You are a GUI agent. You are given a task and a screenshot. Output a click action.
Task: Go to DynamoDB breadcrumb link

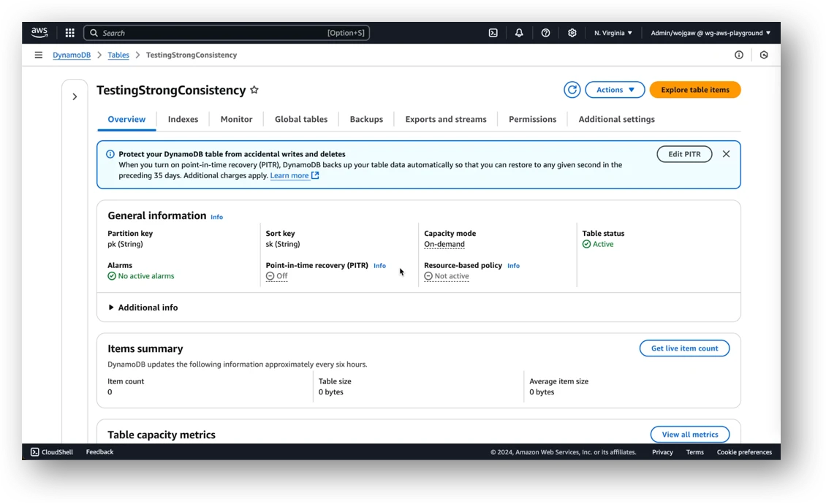tap(72, 55)
